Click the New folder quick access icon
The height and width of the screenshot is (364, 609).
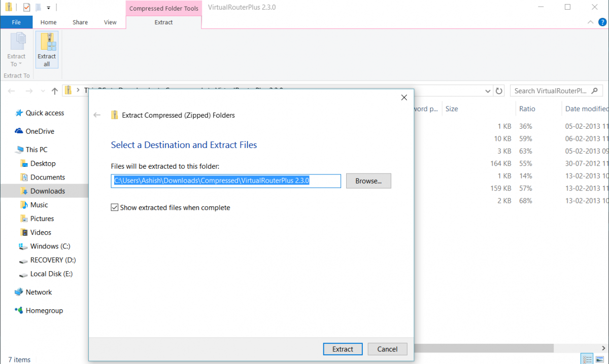point(38,7)
